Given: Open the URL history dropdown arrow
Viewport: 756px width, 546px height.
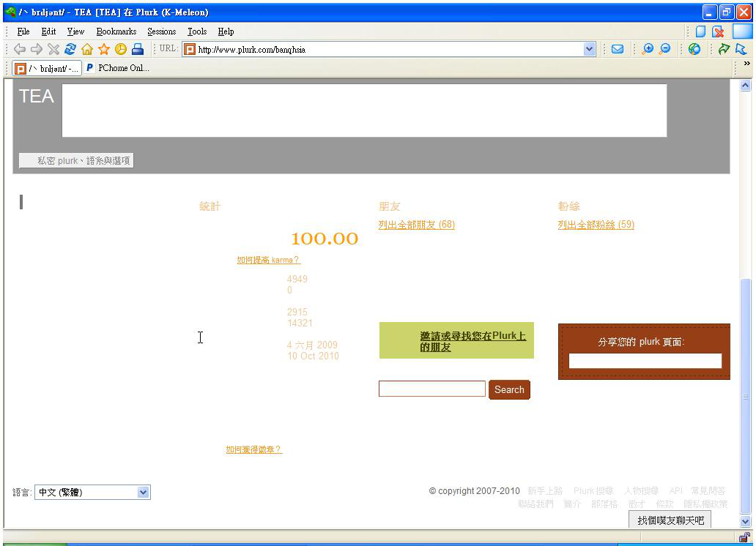Looking at the screenshot, I should tap(589, 49).
